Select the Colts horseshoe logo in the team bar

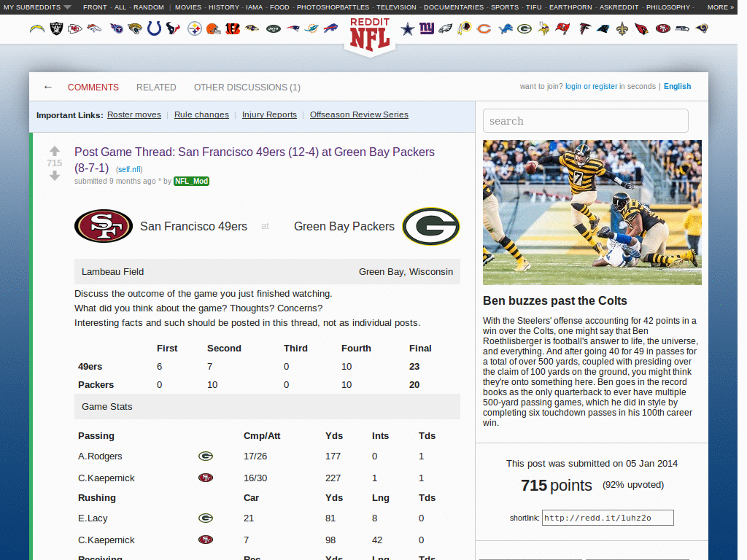coord(154,29)
